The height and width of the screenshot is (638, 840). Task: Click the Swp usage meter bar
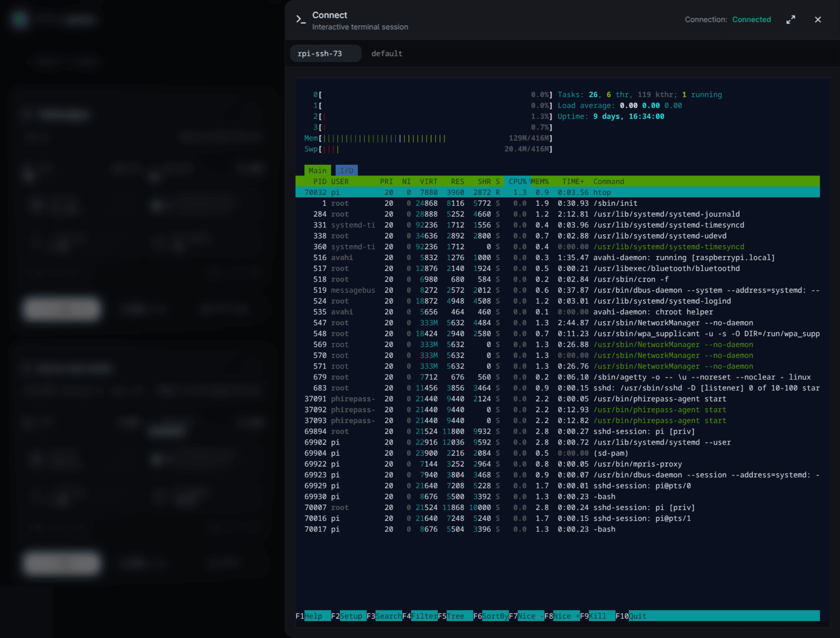428,149
